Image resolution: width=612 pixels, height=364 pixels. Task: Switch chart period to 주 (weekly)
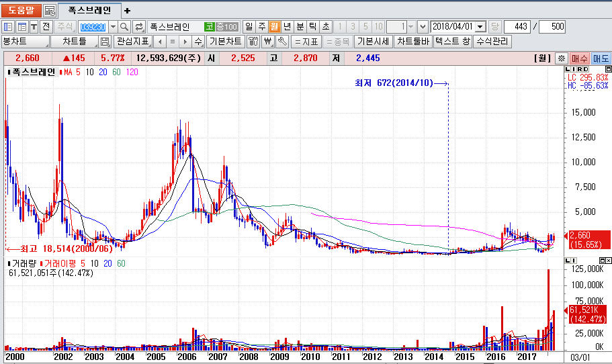(x=261, y=27)
